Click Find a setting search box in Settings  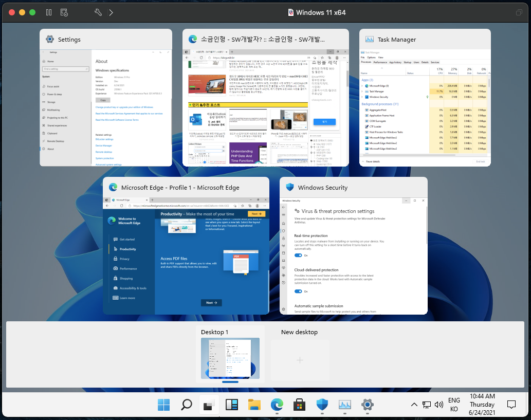[66, 69]
